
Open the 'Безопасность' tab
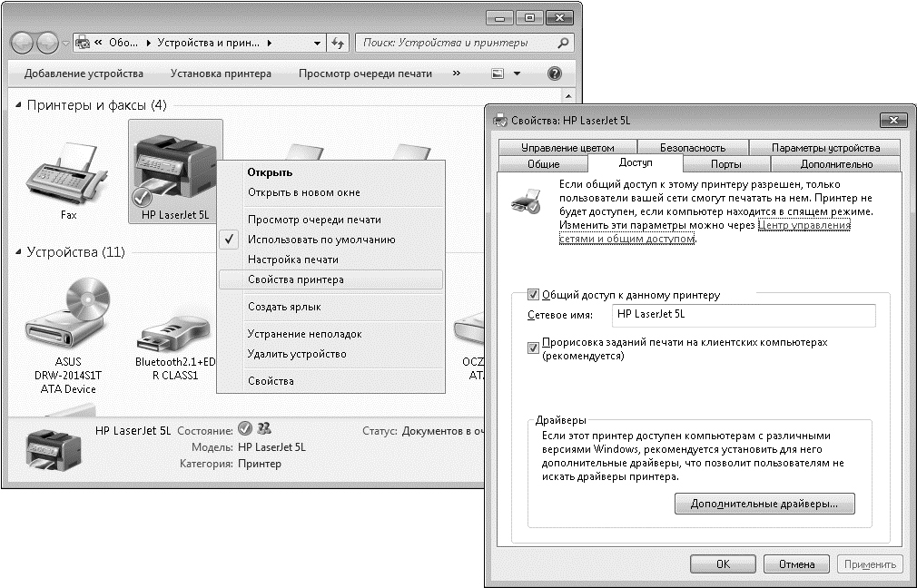692,147
